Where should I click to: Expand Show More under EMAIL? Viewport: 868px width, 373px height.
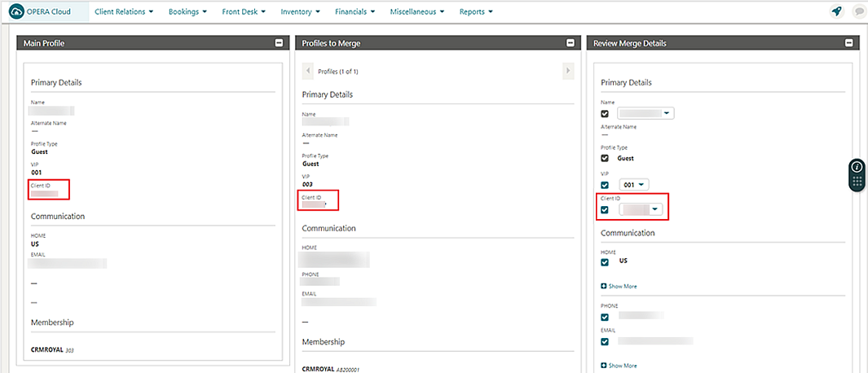[619, 366]
